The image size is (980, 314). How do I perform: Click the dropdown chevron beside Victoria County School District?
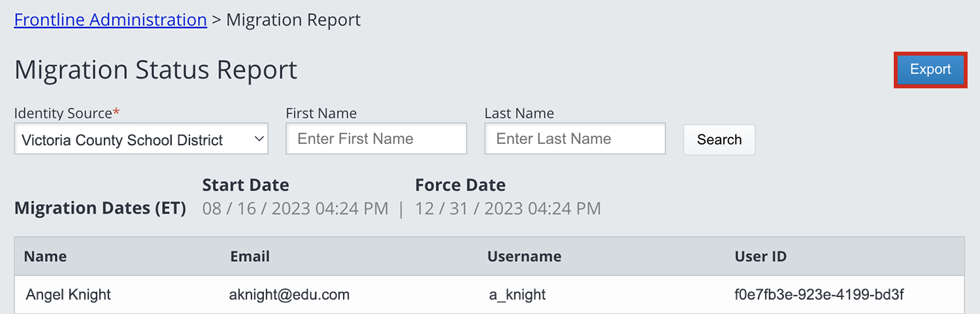click(259, 139)
